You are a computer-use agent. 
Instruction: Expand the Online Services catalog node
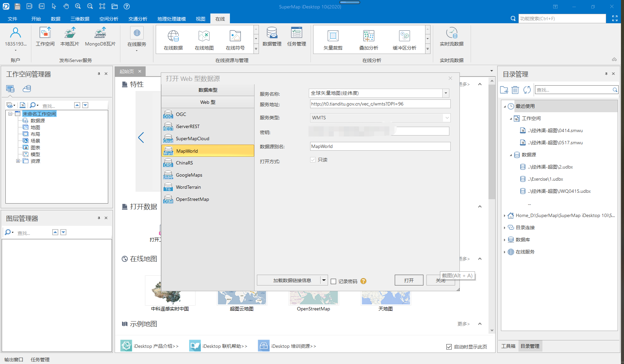[505, 252]
